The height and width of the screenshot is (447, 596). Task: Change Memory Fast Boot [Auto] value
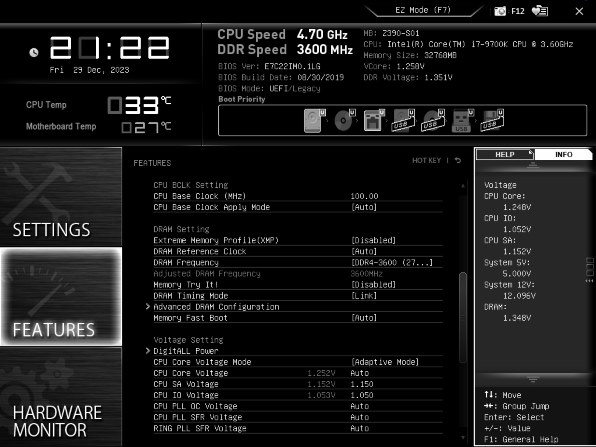point(364,318)
